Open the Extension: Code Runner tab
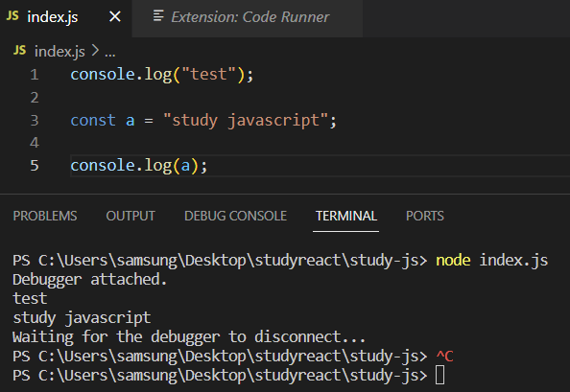The height and width of the screenshot is (392, 570). click(x=248, y=17)
